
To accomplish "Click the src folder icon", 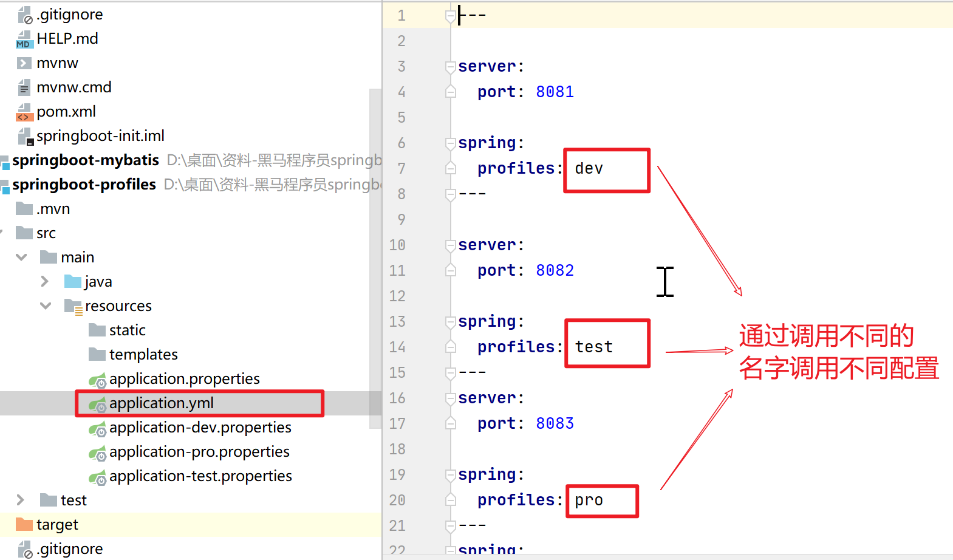I will point(24,233).
